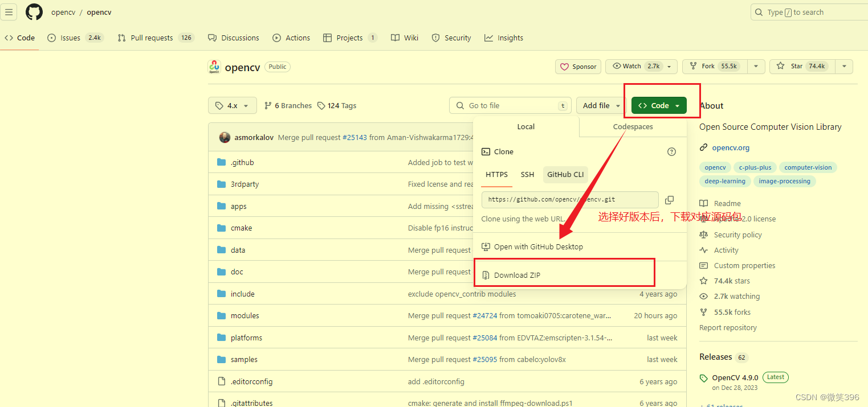This screenshot has width=868, height=407.
Task: Fork the opencv repository
Action: pyautogui.click(x=715, y=67)
